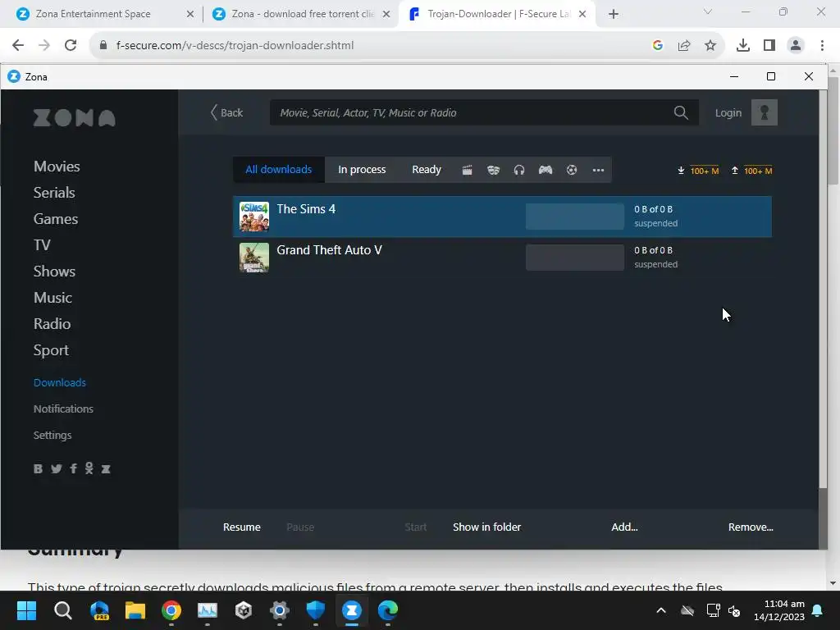Switch to Ready tab
The height and width of the screenshot is (630, 840).
tap(427, 170)
